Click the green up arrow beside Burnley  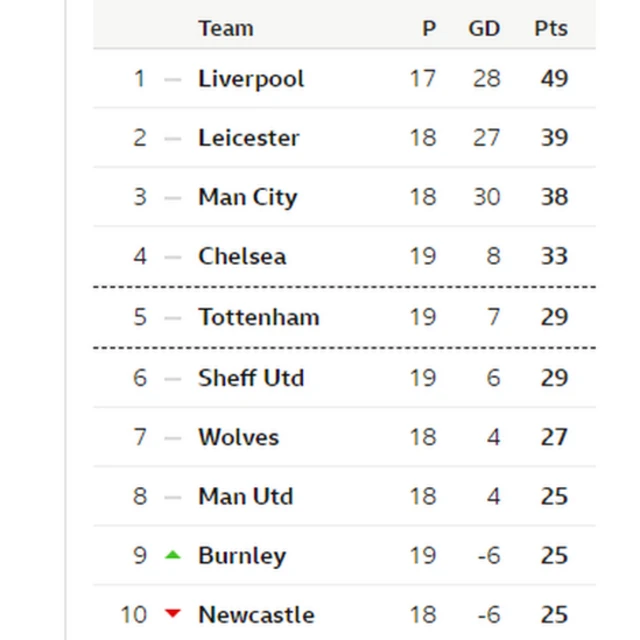pos(173,555)
